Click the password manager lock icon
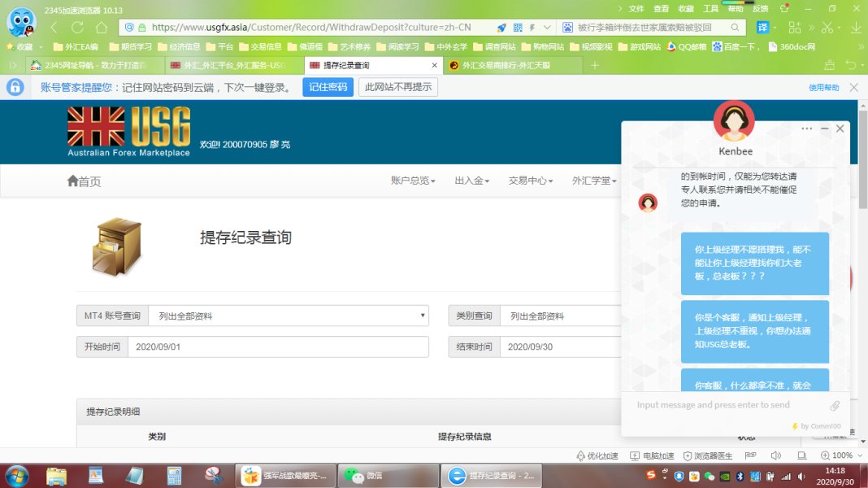Screen dimensions: 868x488 [15, 87]
